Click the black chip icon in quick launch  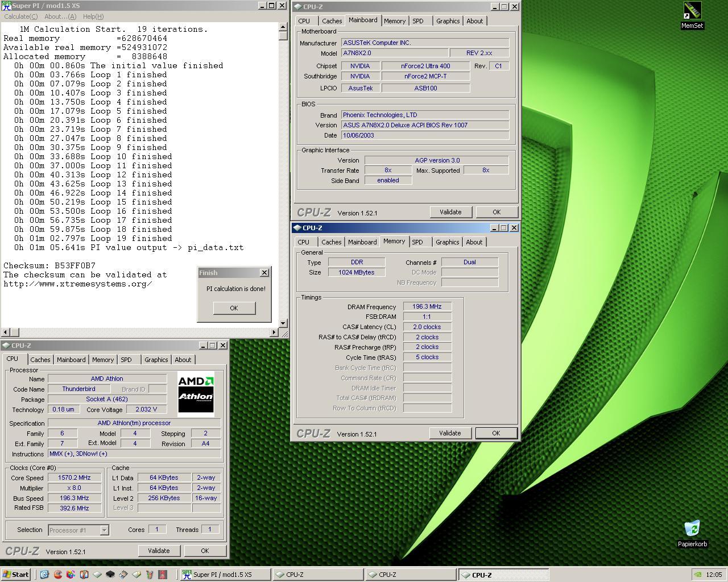click(110, 575)
